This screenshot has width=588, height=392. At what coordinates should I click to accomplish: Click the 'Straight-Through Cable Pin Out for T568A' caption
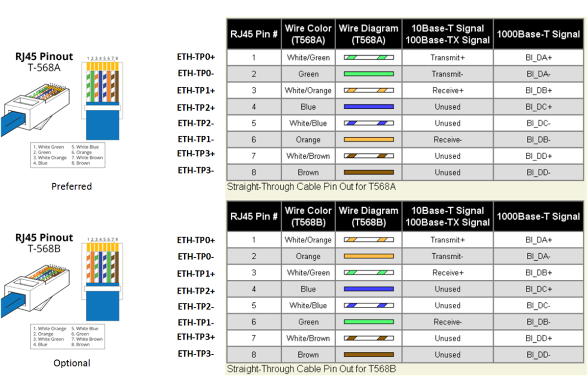[311, 187]
